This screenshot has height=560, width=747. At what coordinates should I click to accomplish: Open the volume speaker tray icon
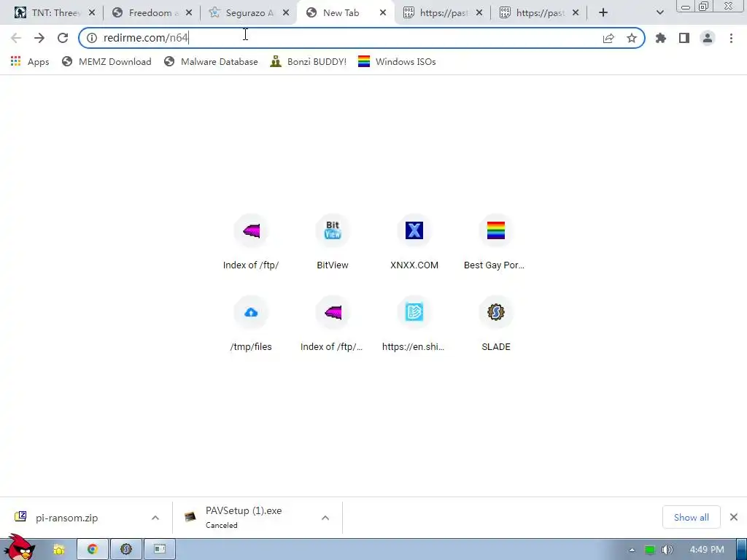click(667, 550)
